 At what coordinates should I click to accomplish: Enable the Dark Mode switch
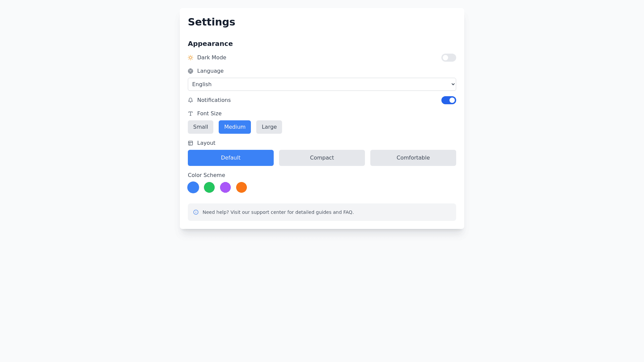(x=448, y=58)
